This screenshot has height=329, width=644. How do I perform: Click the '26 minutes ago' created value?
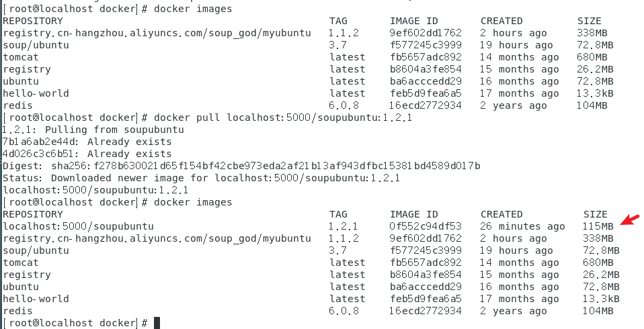point(523,226)
